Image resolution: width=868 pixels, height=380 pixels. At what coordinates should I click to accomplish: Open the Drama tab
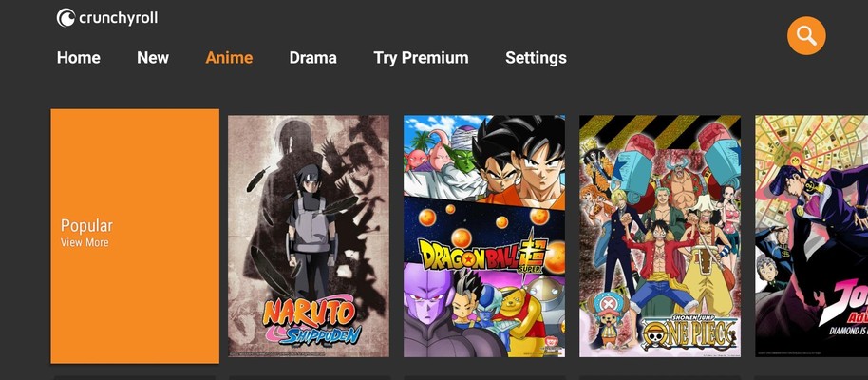(x=312, y=58)
